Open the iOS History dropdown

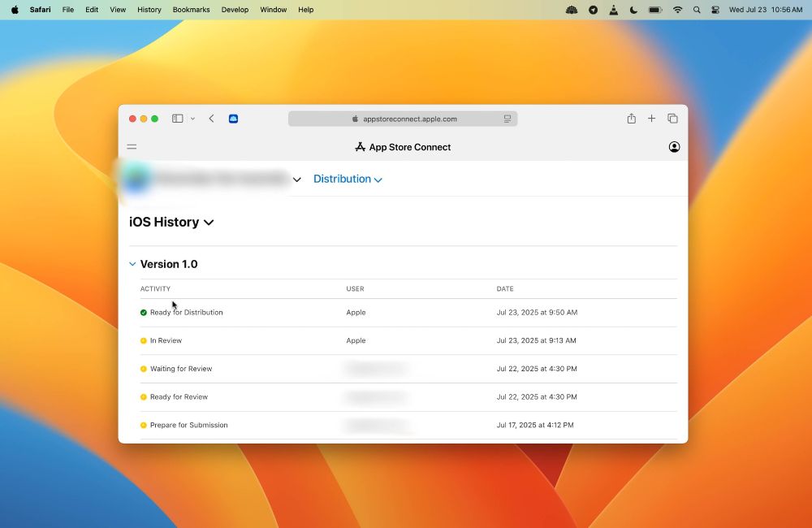171,222
